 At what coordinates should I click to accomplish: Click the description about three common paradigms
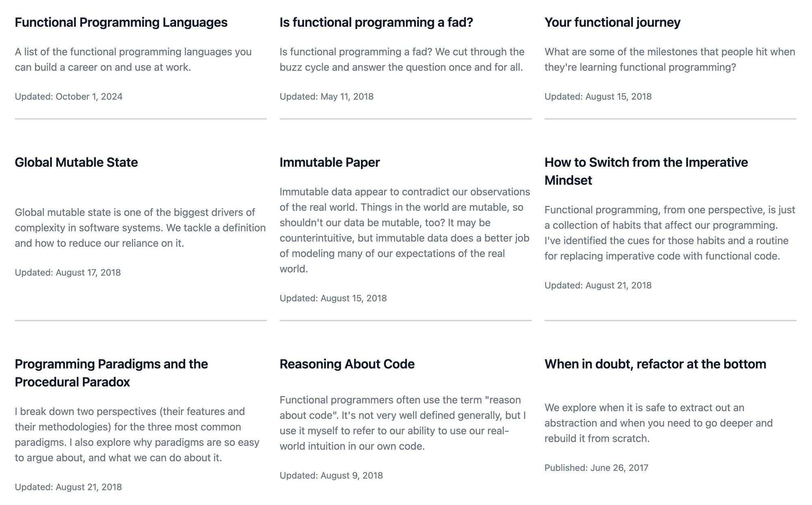coord(137,434)
